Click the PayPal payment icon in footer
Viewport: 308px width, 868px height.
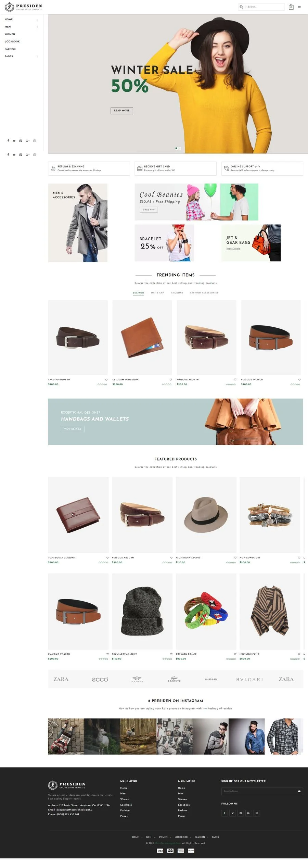[191, 851]
